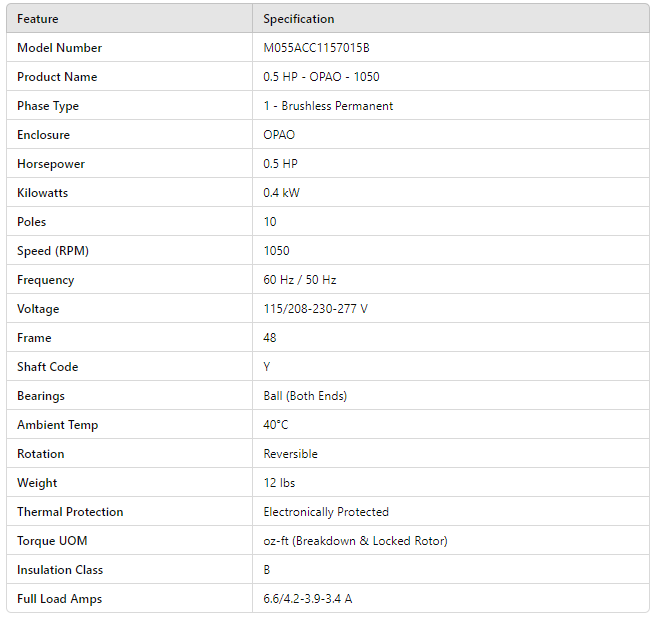Select the '0.5 HP - OPAO - 1050' value
The image size is (659, 621).
click(x=321, y=77)
